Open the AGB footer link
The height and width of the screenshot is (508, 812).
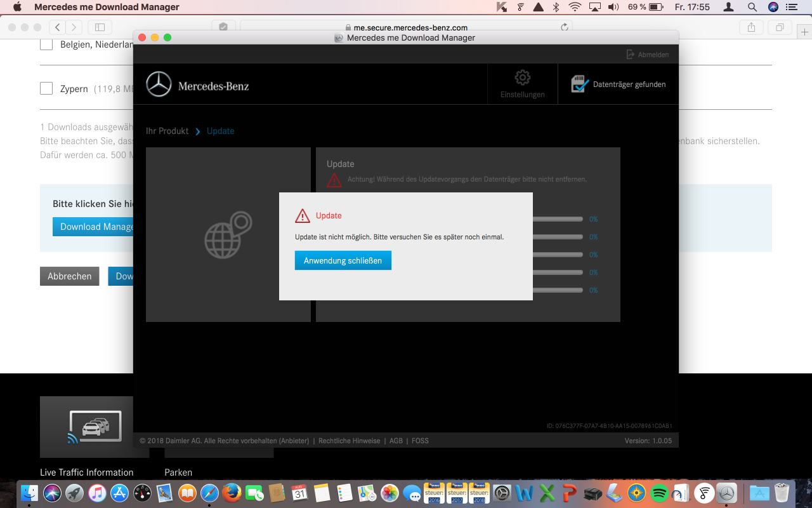point(396,441)
